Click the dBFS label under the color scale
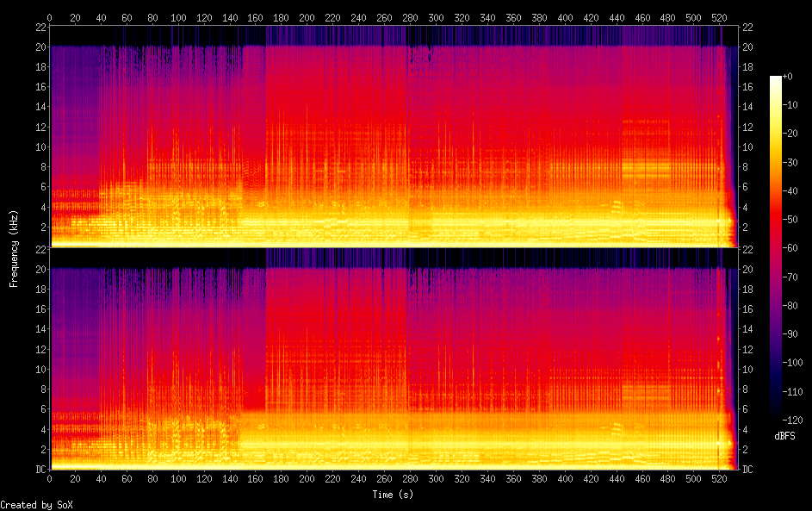The height and width of the screenshot is (511, 812). (x=784, y=436)
